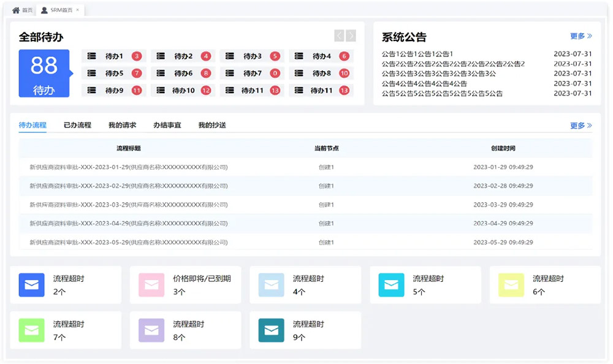Open the 更多 link in the process list panel
Screen dimensions: 613x364
coord(581,126)
